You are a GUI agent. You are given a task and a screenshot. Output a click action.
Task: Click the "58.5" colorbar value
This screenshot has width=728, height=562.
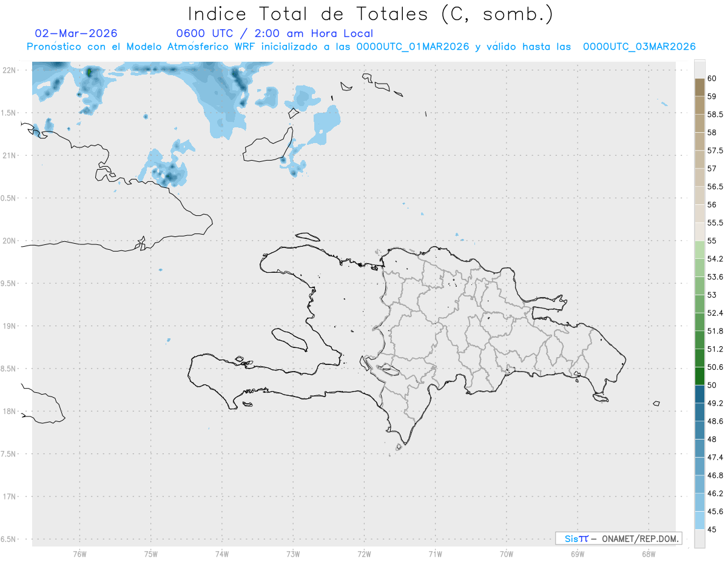715,114
